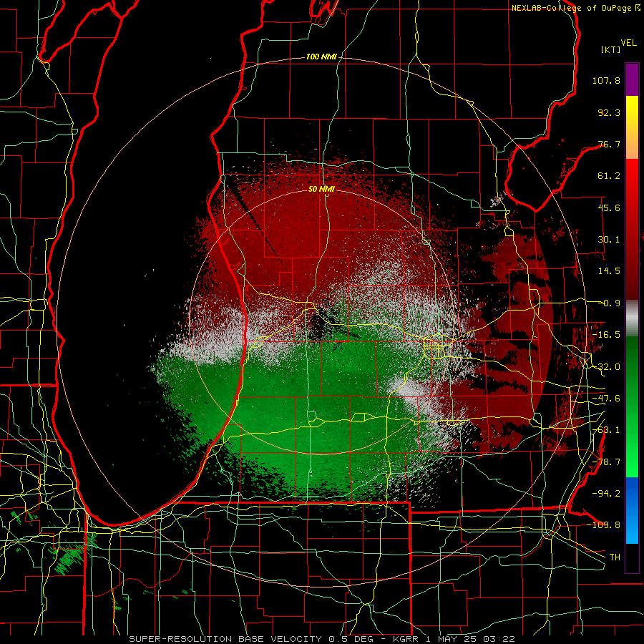Click the -78.7 velocity legend value

click(606, 462)
